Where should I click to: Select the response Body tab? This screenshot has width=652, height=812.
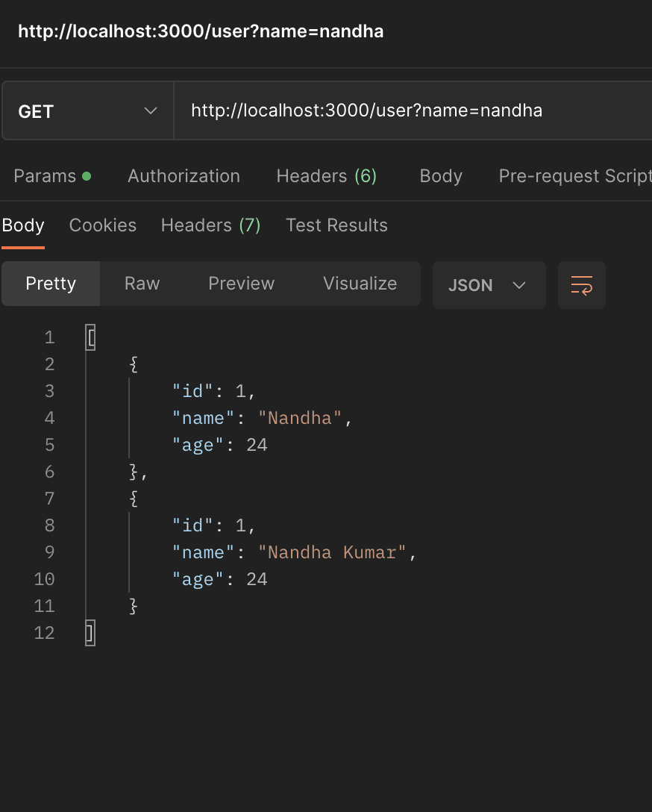click(23, 225)
